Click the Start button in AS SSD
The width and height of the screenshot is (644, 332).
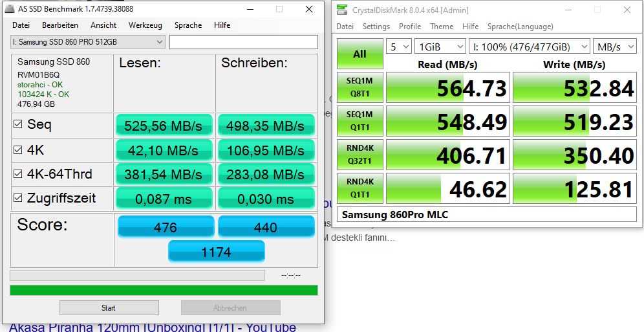109,308
